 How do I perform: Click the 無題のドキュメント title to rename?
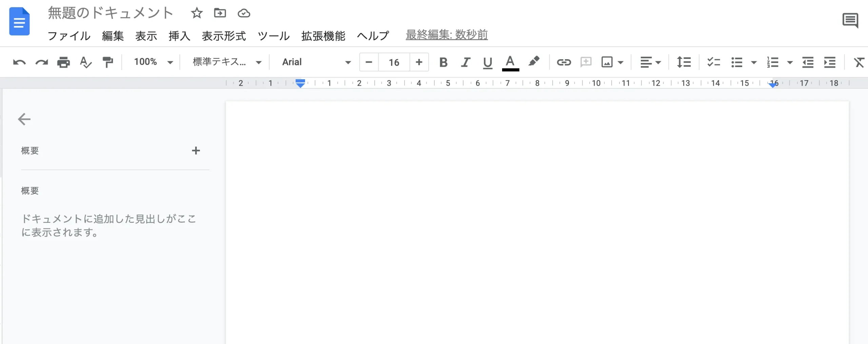tap(111, 13)
